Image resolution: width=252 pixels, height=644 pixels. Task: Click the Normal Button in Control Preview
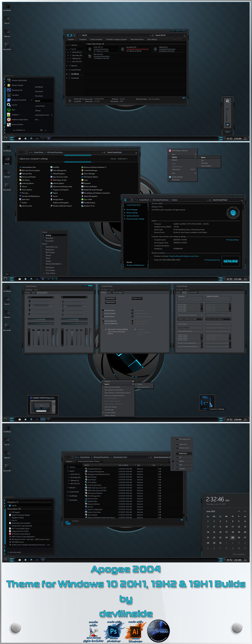(x=110, y=299)
